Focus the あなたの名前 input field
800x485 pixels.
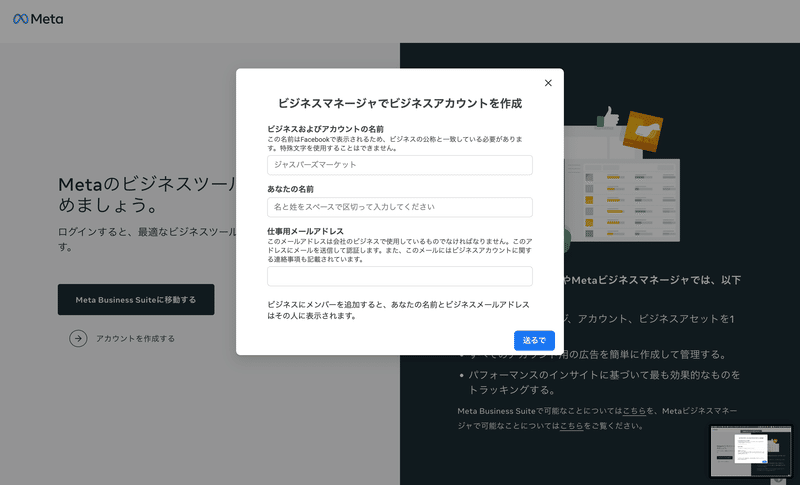[x=399, y=207]
